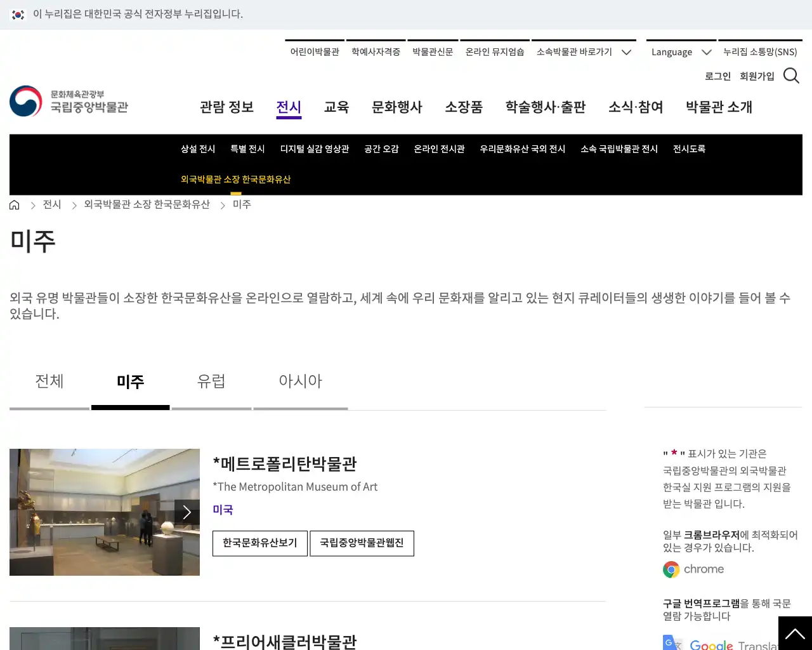812x650 pixels.
Task: Select 전시도록 submenu item
Action: (689, 149)
